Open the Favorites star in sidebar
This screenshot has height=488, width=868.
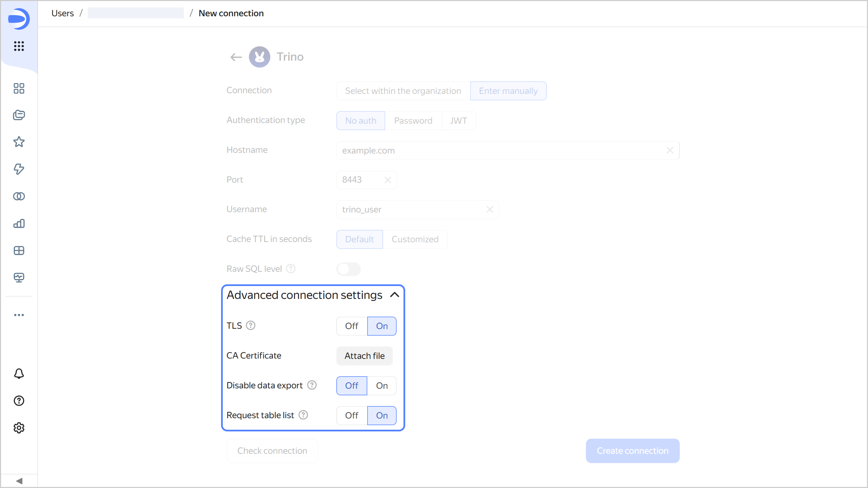coord(19,142)
